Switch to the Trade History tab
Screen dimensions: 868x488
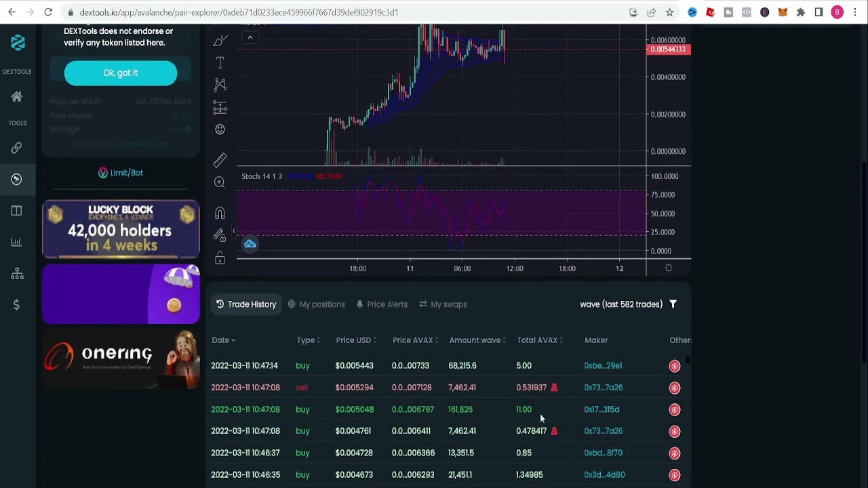(x=246, y=304)
